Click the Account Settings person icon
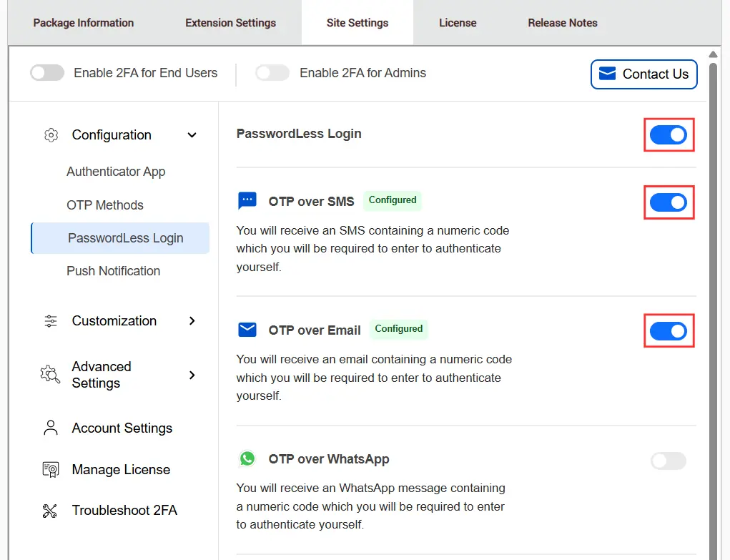730x560 pixels. point(50,428)
